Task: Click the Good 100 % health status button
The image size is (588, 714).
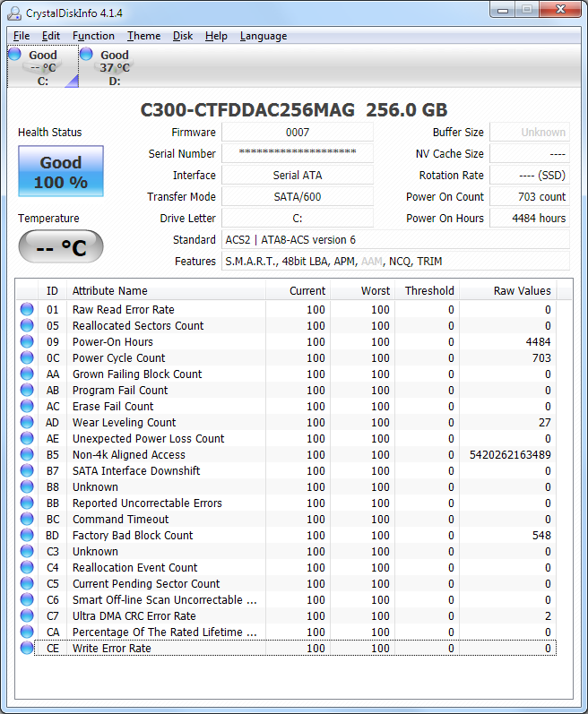Action: pyautogui.click(x=61, y=172)
